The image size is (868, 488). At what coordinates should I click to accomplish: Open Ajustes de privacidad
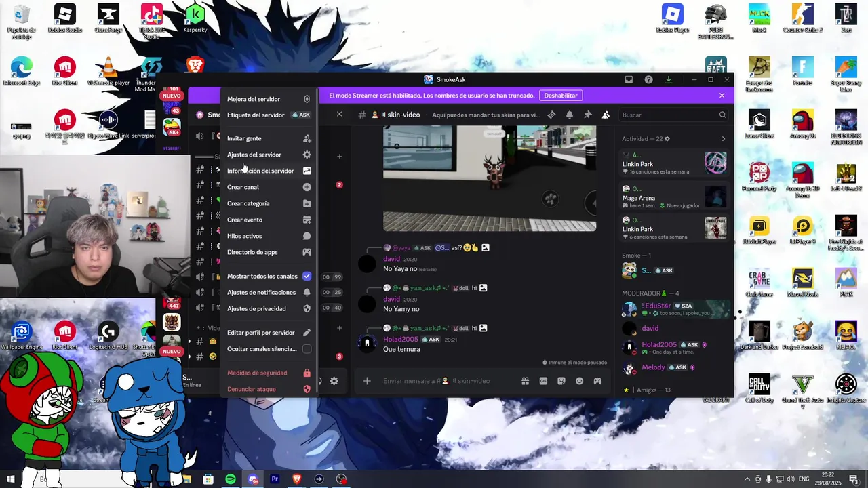coord(268,309)
